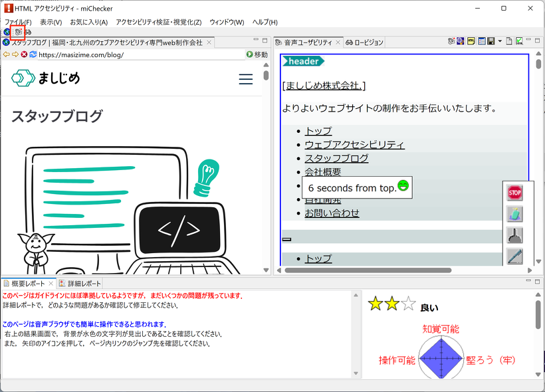
Task: Save results with floppy disk icon
Action: (x=490, y=41)
